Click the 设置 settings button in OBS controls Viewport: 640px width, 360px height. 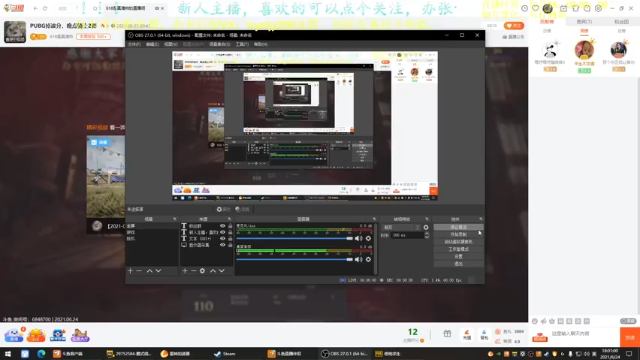(458, 256)
